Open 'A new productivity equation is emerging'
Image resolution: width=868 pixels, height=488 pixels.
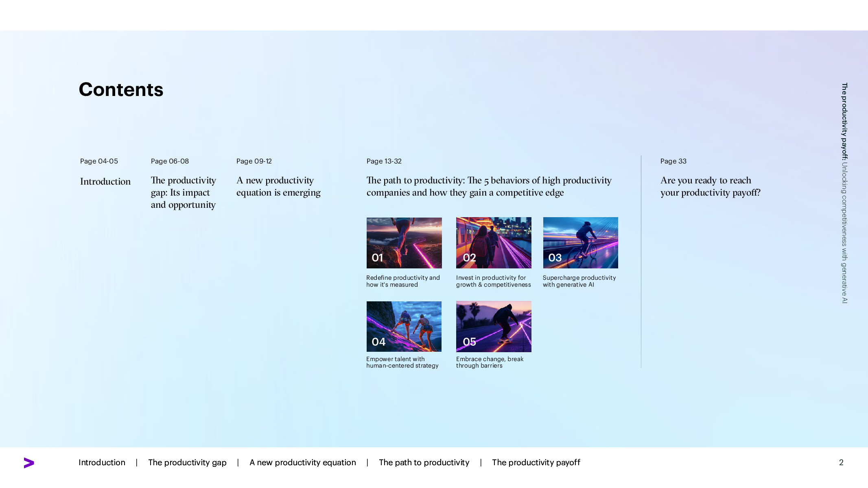[x=278, y=186]
